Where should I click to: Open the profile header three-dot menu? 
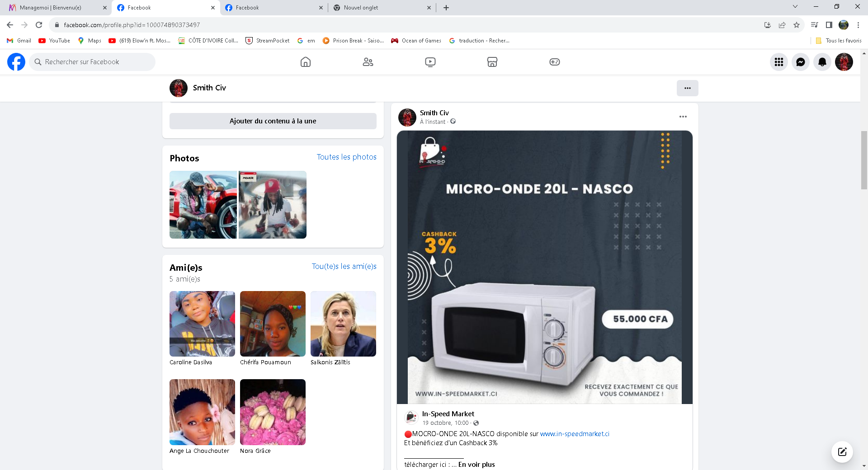pos(687,88)
